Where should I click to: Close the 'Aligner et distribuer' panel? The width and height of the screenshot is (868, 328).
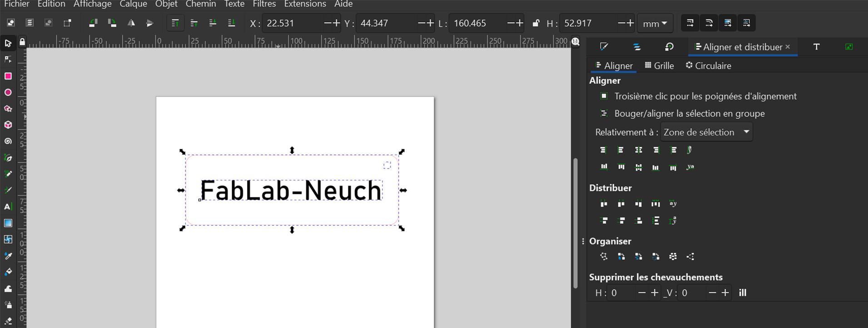coord(788,47)
